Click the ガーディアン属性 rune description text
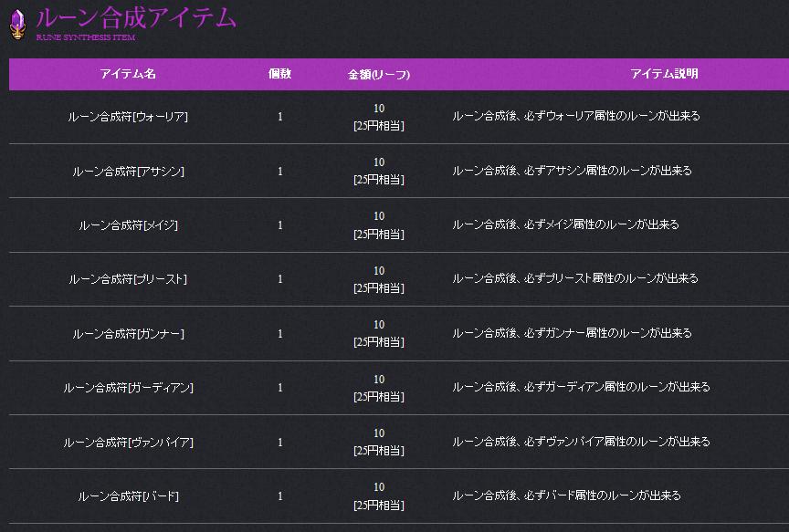This screenshot has width=789, height=532. (581, 388)
